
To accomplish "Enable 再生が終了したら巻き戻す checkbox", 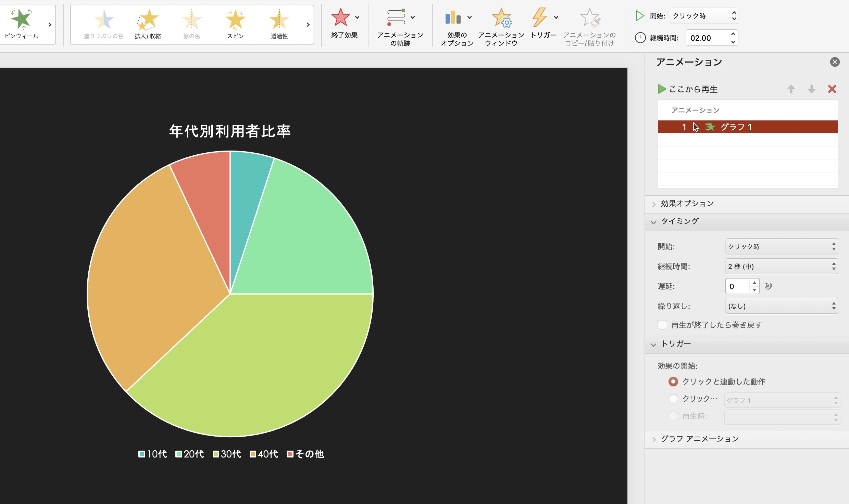I will click(662, 325).
